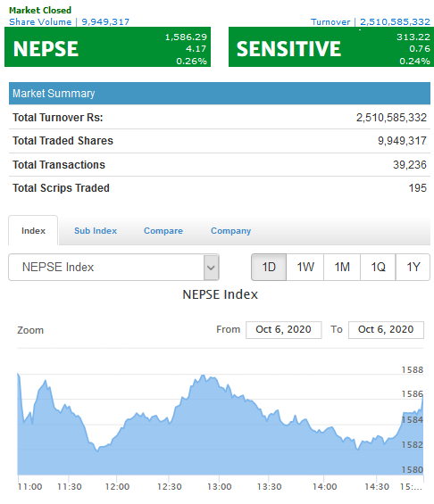Click the 0.26% NEPSE change percentage
This screenshot has width=434, height=504.
click(x=191, y=61)
